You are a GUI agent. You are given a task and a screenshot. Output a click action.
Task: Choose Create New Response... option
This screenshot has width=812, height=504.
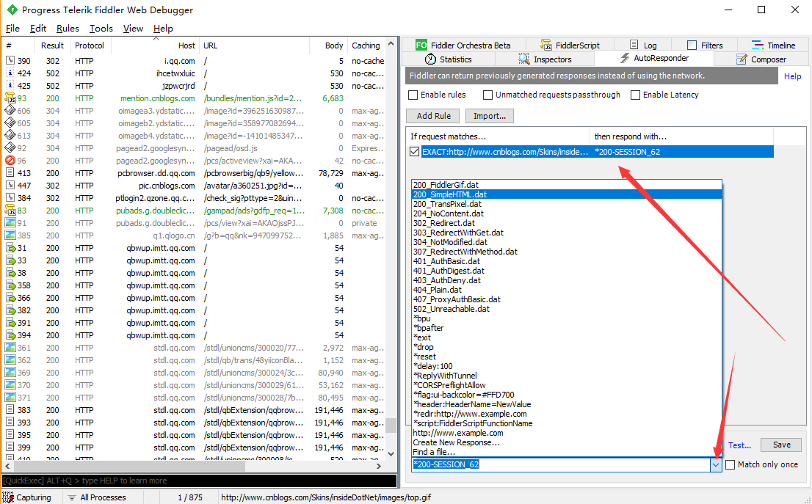pyautogui.click(x=567, y=442)
